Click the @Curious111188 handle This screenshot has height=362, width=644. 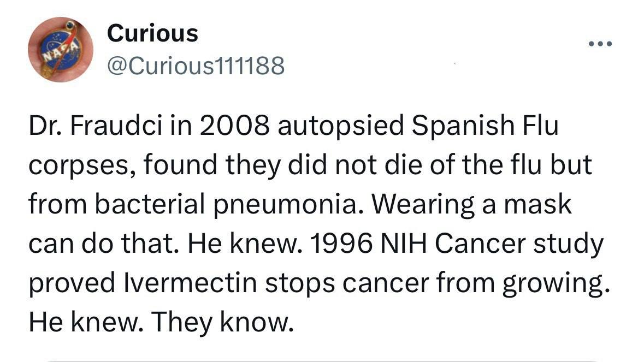point(196,66)
